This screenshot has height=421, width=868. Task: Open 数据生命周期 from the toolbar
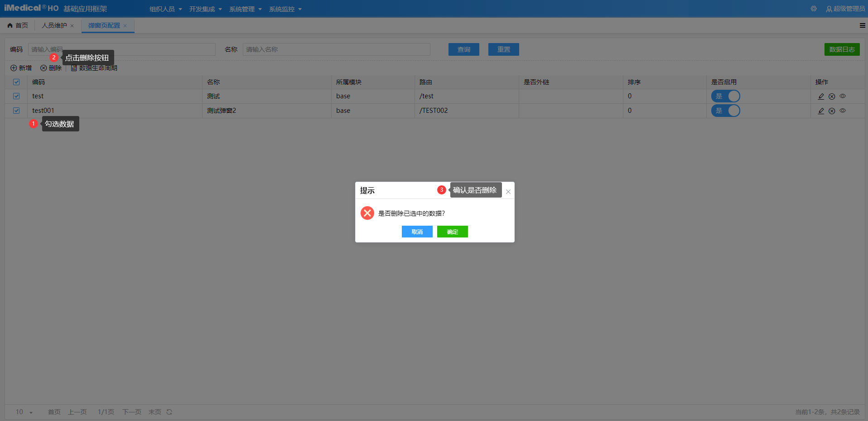(94, 68)
